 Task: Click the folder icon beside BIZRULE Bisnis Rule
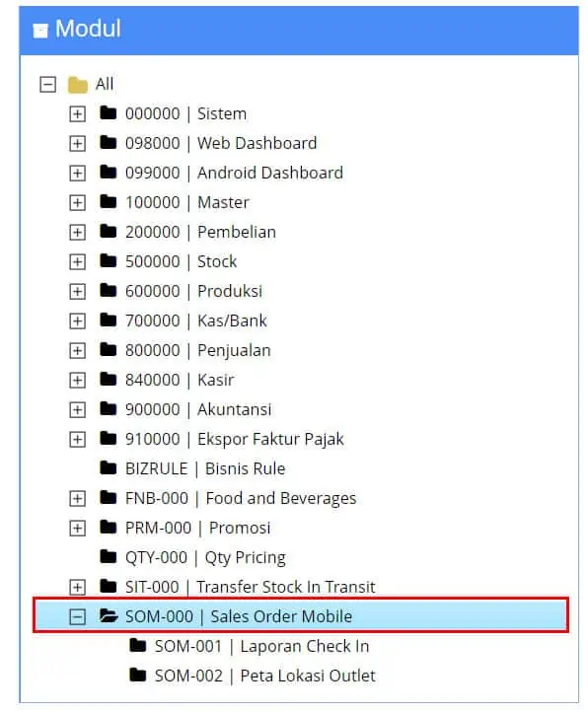(109, 467)
